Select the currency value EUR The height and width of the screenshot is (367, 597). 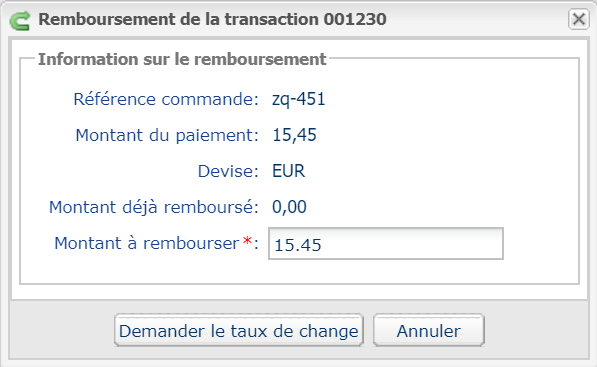tap(288, 171)
